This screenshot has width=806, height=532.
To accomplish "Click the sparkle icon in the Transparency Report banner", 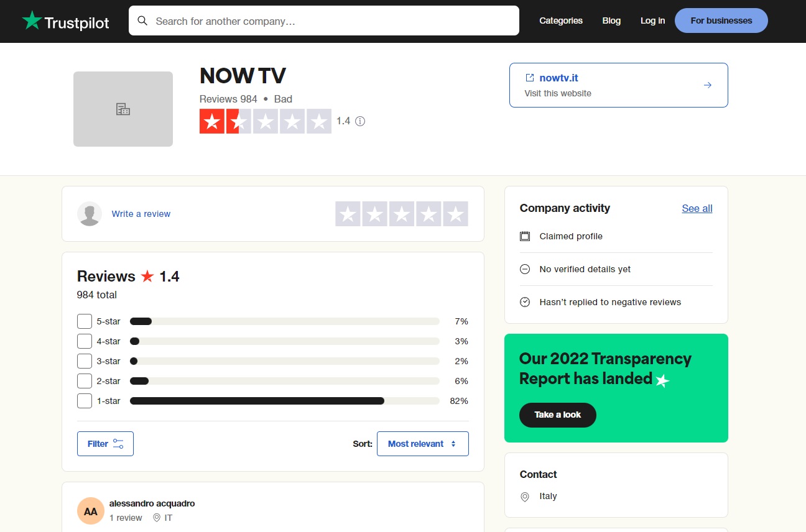I will 662,380.
